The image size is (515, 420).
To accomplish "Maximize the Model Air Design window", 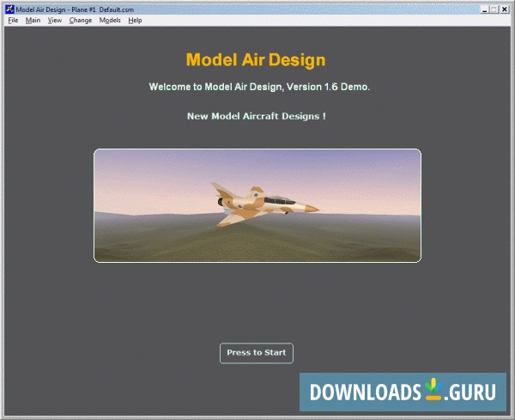I will point(494,9).
